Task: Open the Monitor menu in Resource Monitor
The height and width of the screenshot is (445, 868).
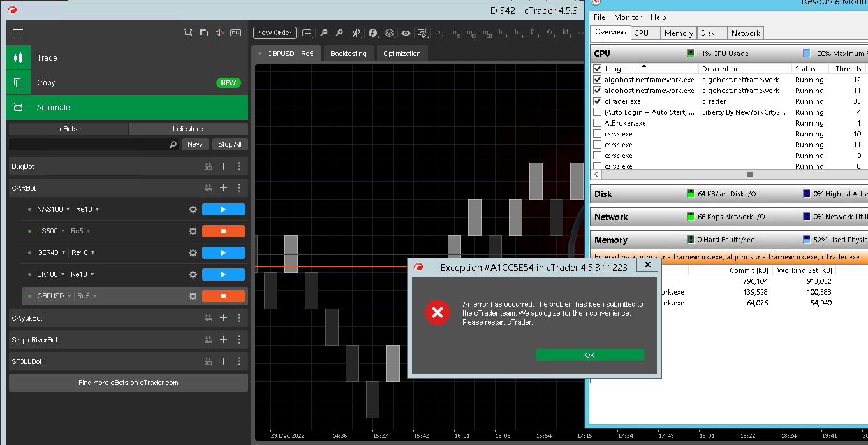Action: [628, 17]
